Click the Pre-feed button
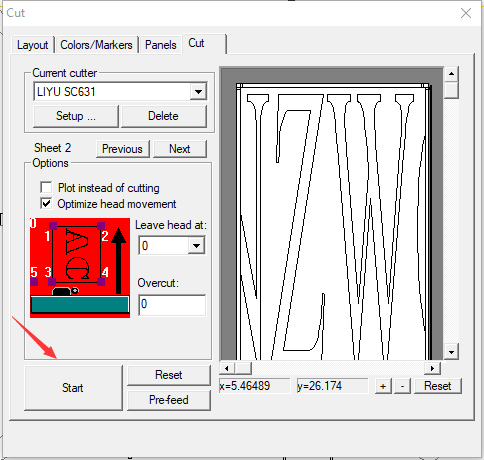The height and width of the screenshot is (460, 484). (169, 400)
